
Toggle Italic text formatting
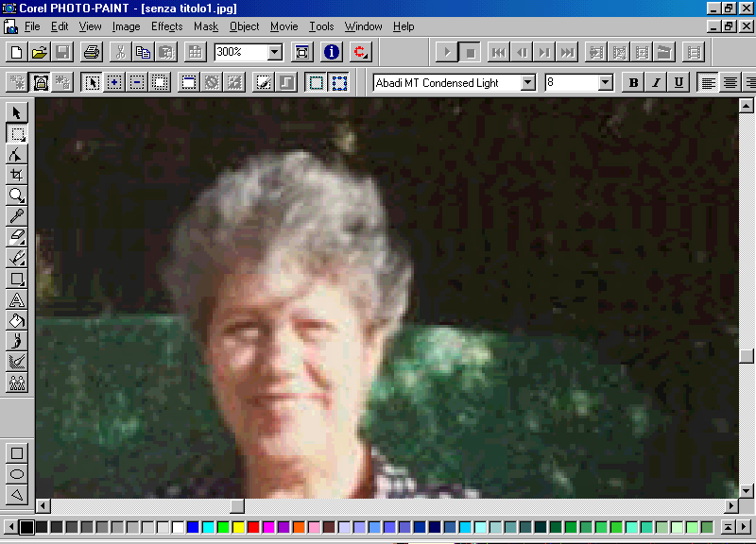point(656,83)
